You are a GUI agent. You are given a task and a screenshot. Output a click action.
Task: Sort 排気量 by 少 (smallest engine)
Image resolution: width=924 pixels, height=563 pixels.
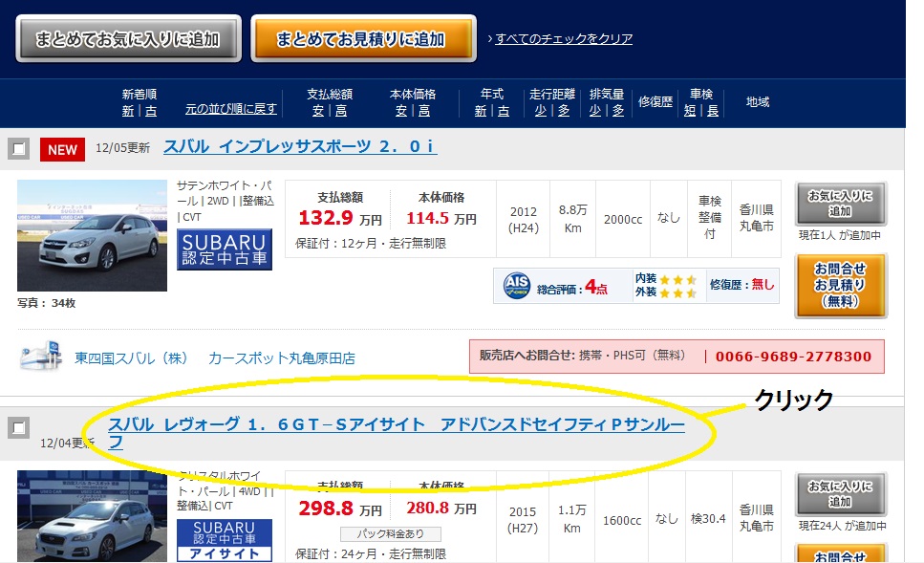coord(595,111)
